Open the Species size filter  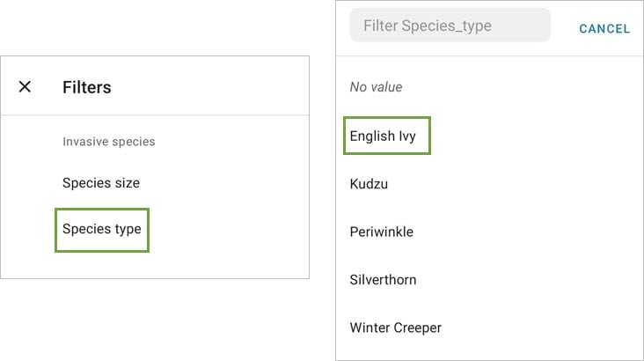(x=101, y=183)
